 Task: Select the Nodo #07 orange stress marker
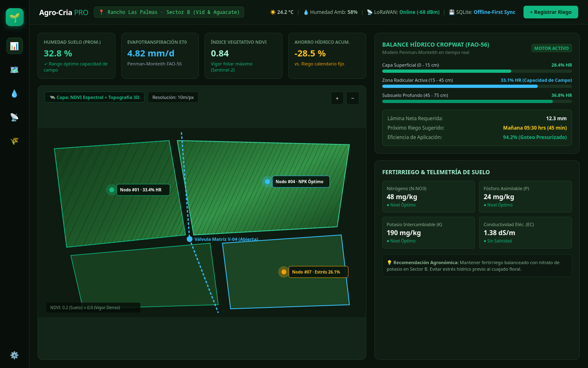pyautogui.click(x=284, y=272)
